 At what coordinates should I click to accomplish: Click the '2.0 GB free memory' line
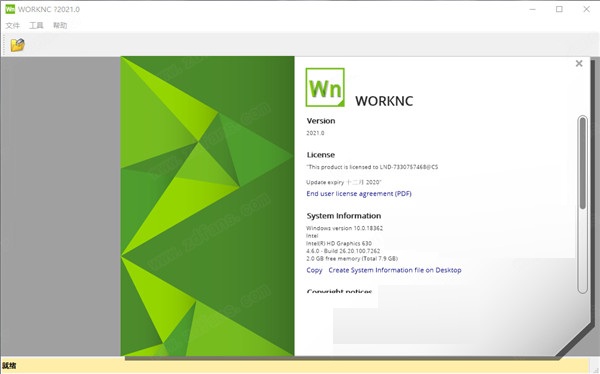(x=352, y=259)
